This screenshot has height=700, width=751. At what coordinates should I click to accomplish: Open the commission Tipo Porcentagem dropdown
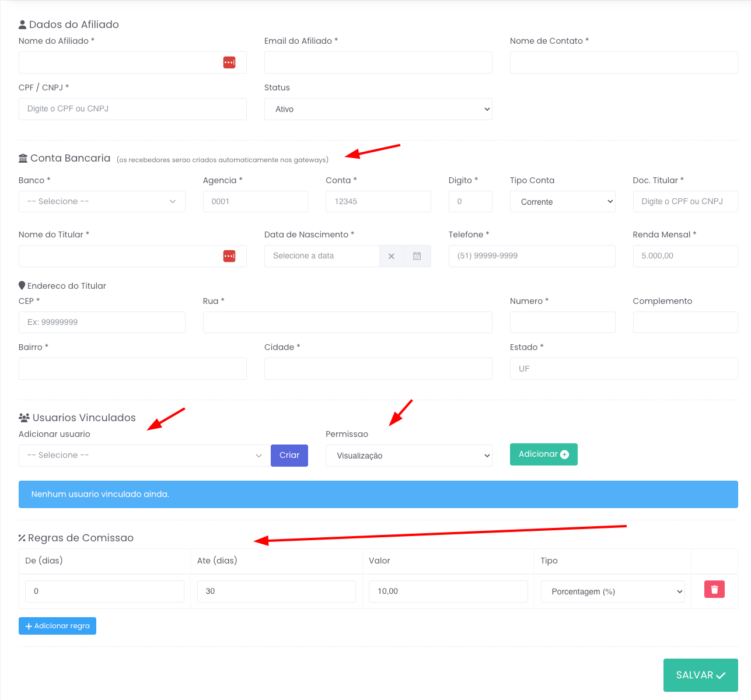click(x=613, y=591)
